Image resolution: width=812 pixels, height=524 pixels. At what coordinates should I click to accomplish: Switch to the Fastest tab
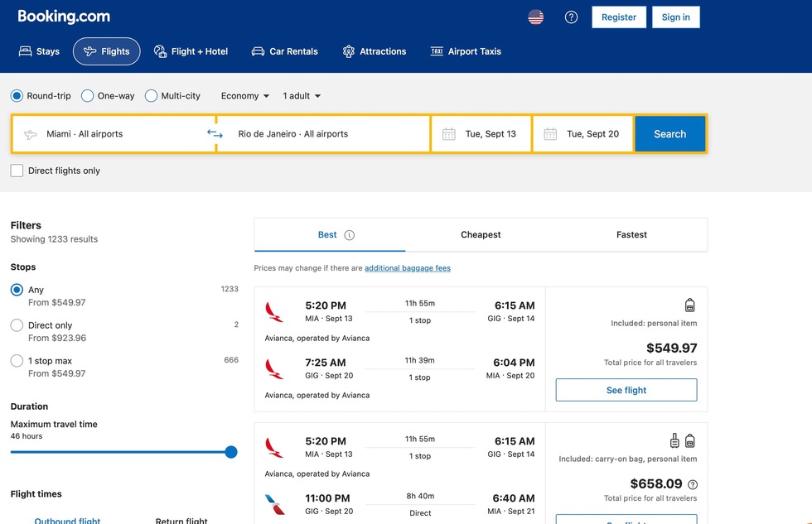point(631,235)
